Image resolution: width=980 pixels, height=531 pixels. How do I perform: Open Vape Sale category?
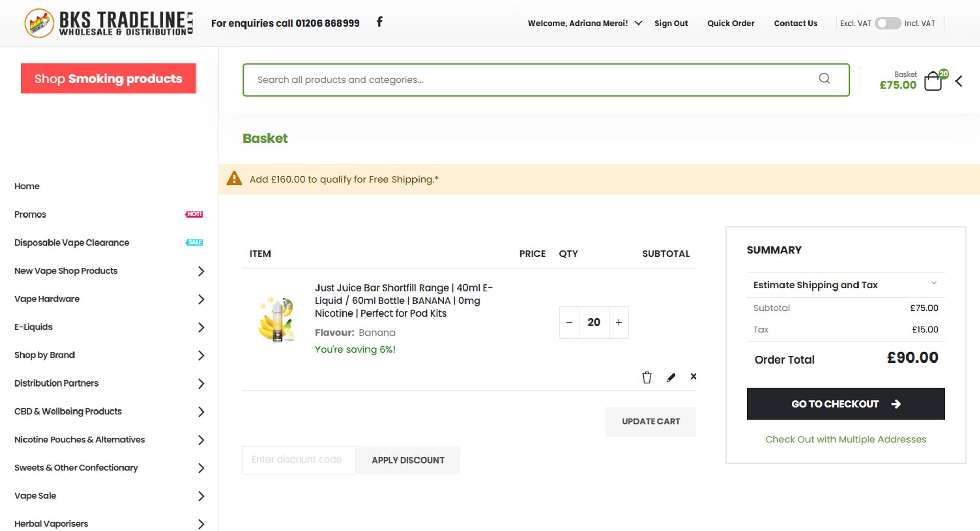point(35,495)
